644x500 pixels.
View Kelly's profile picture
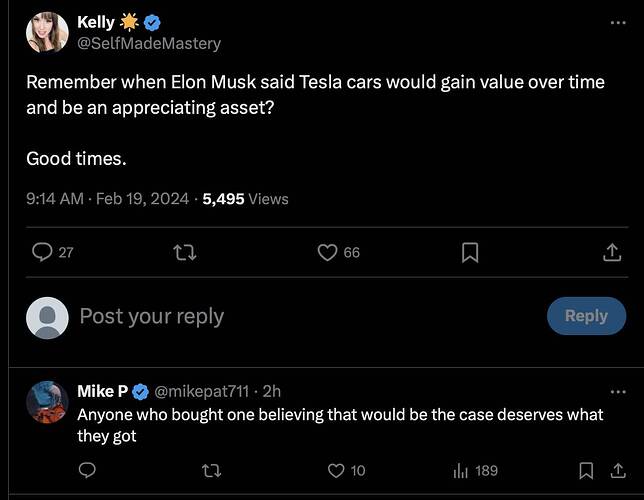47,32
